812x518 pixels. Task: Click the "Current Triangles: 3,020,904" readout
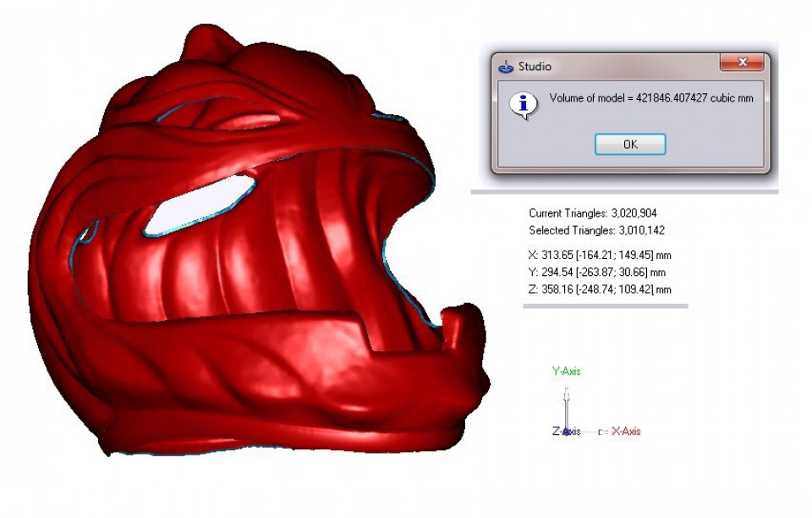(x=592, y=213)
